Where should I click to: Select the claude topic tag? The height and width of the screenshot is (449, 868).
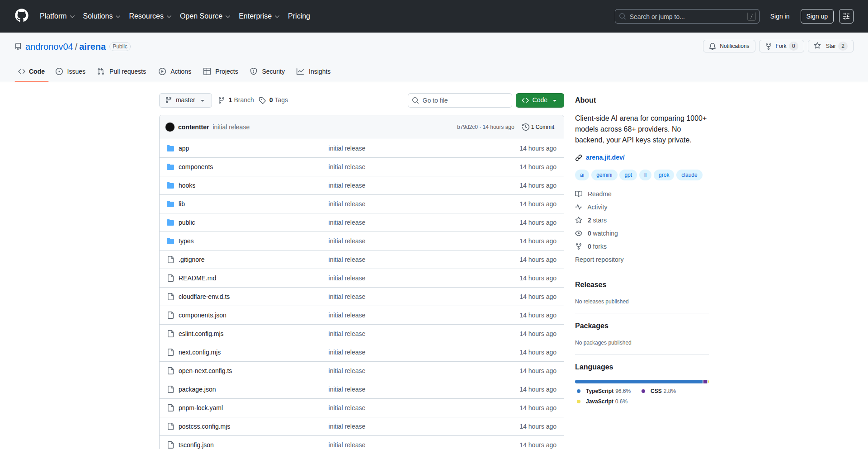pos(689,175)
